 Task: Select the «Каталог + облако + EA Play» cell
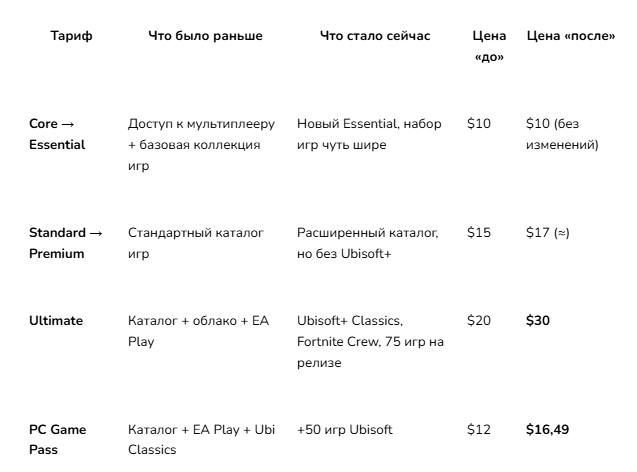pyautogui.click(x=198, y=331)
